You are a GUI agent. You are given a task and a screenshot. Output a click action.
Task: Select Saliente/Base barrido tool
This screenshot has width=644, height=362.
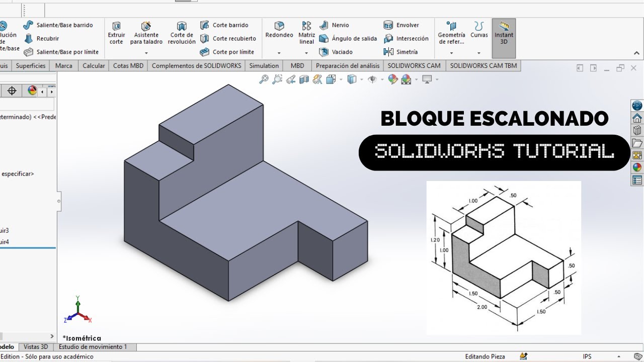pos(58,25)
